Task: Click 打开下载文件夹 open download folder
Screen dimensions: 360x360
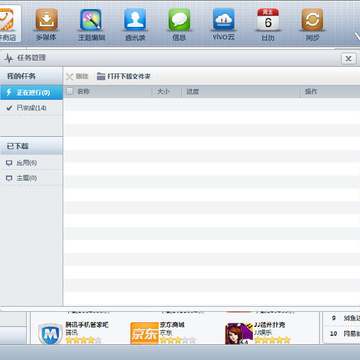Action: (x=124, y=77)
